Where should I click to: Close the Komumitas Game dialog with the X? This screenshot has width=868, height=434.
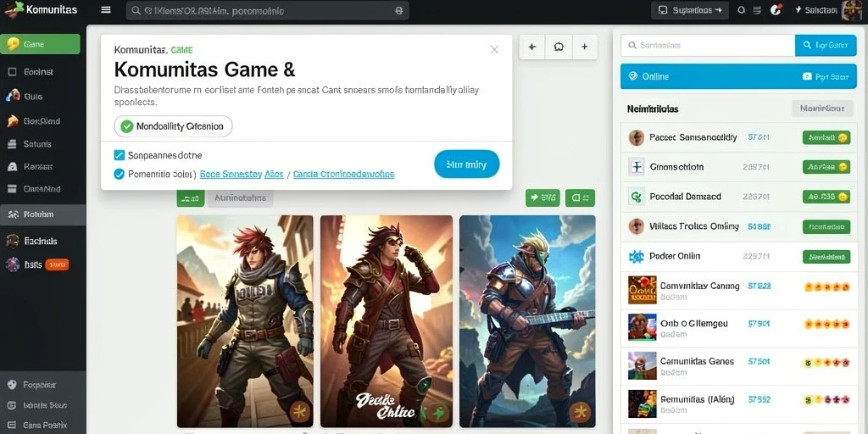tap(494, 49)
